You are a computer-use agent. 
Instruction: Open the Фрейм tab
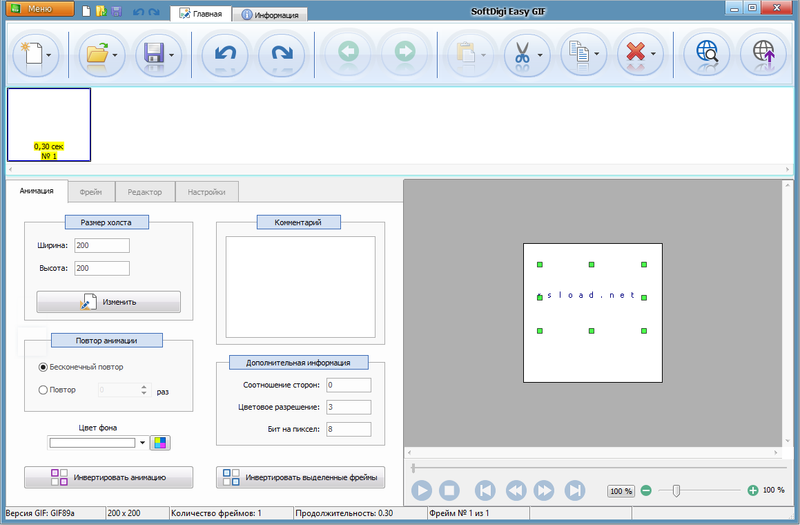coord(91,192)
